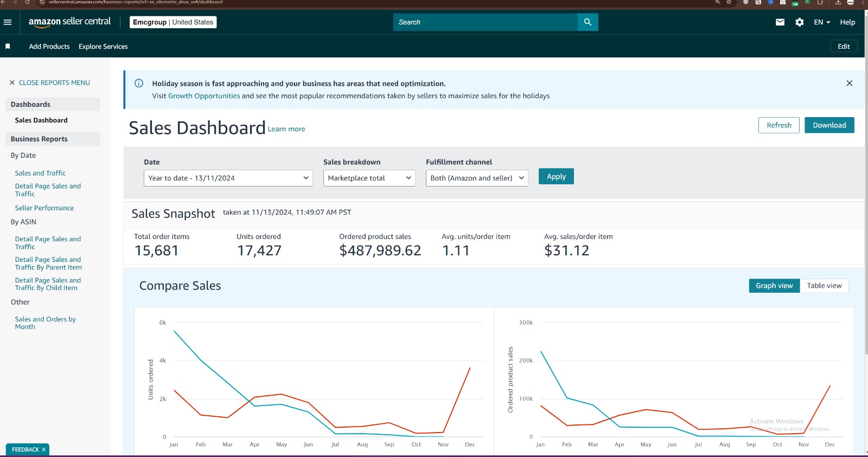Open the Fulfillment channel dropdown
The width and height of the screenshot is (868, 457).
[477, 178]
